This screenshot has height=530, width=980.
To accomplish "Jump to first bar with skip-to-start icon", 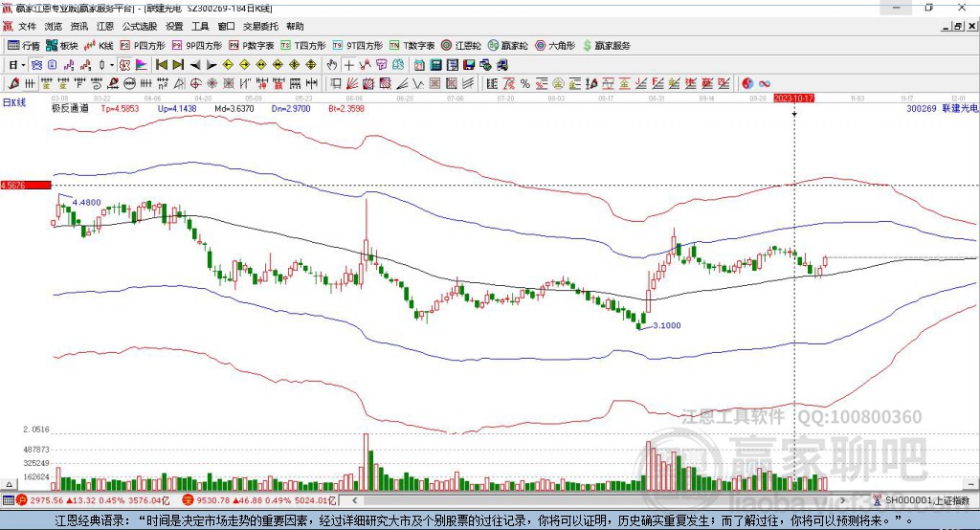I will coord(161,65).
